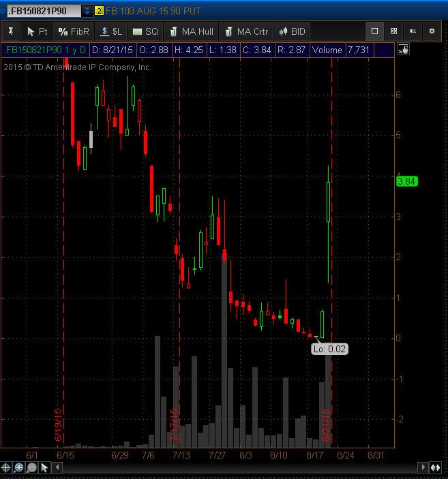
Task: Open the symbol selector dropdown arrow
Action: pos(87,12)
